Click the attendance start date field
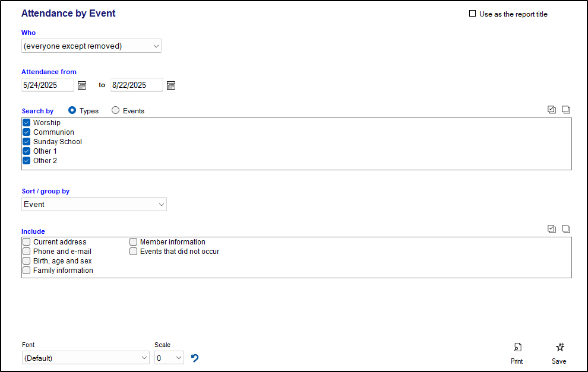This screenshot has width=588, height=372. coord(48,85)
